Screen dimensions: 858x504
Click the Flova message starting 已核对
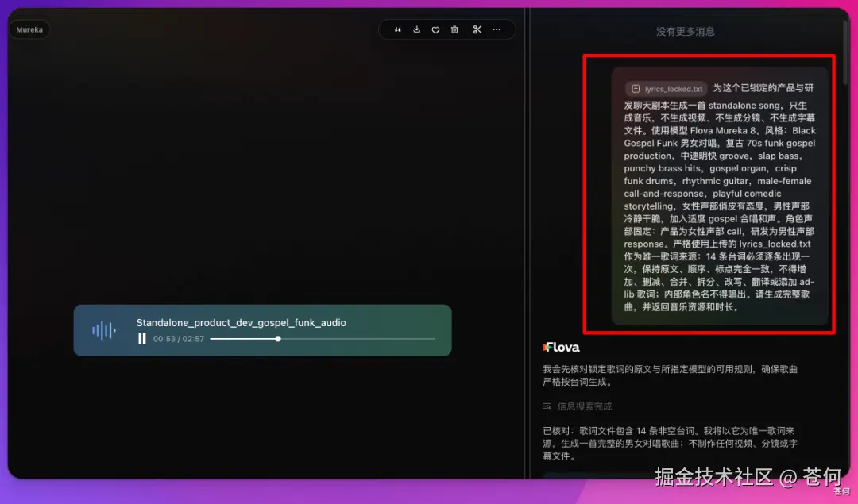click(671, 444)
